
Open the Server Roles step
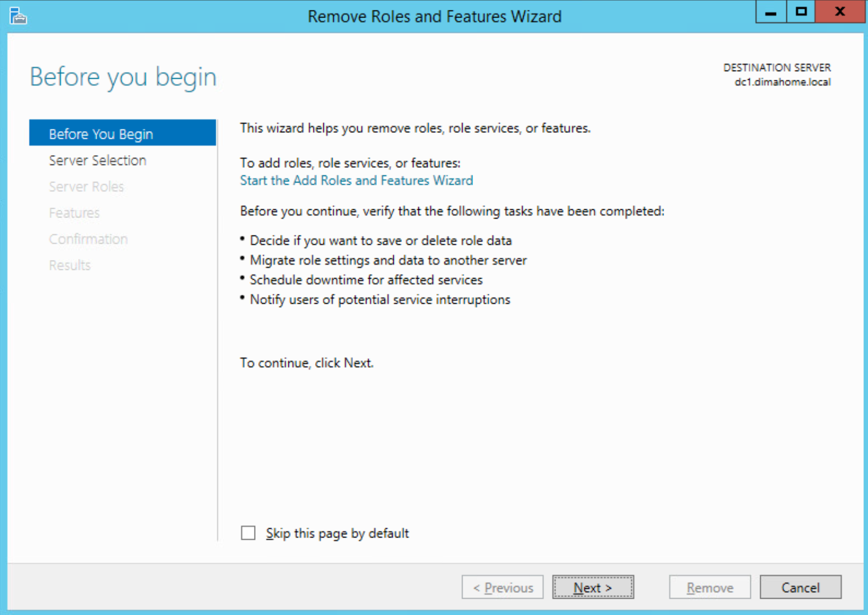pos(86,187)
